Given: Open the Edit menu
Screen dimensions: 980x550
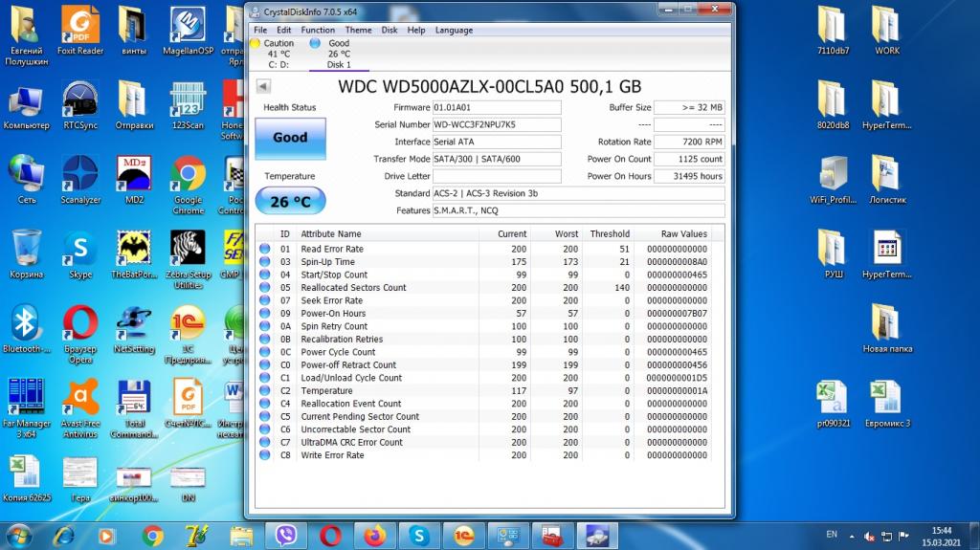Looking at the screenshot, I should pyautogui.click(x=283, y=30).
